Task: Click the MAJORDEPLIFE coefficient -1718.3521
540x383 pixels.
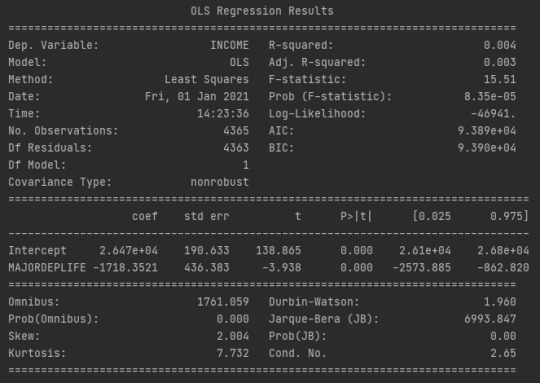Action: (x=125, y=268)
